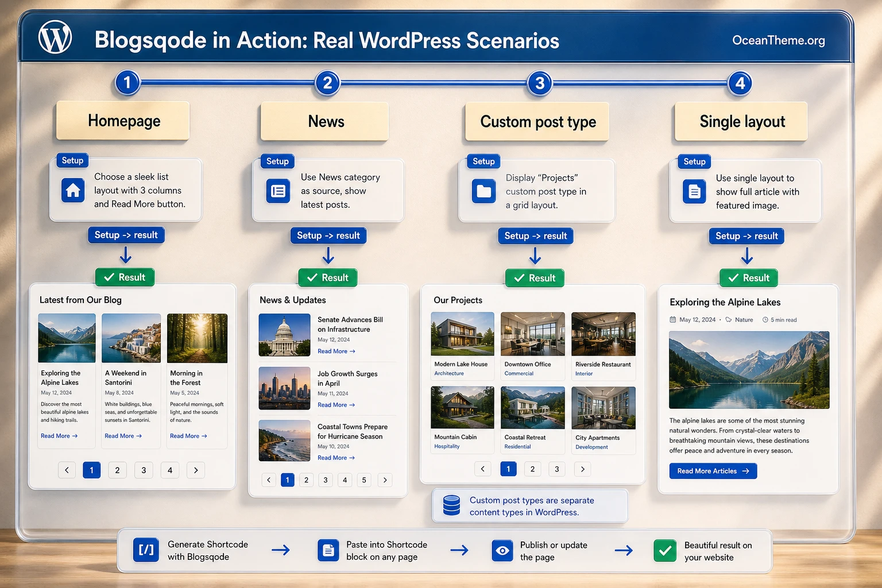Select the News scenario label
882x588 pixels.
(325, 121)
